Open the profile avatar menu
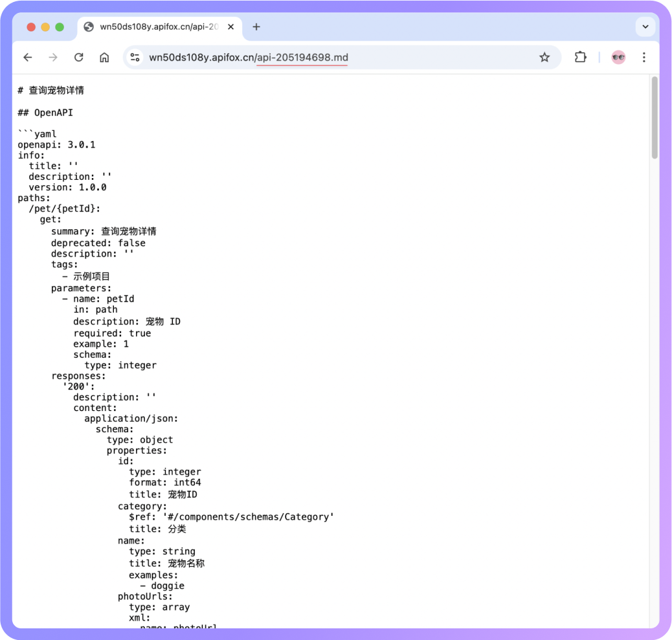 coord(618,58)
